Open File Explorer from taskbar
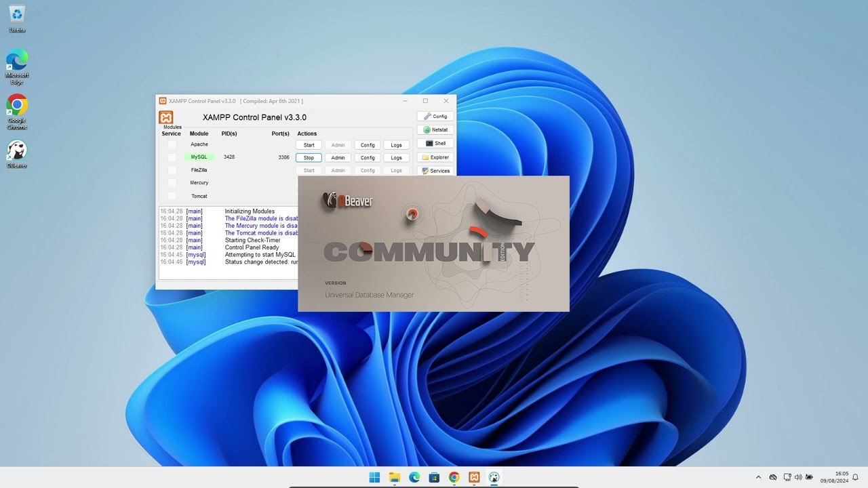868x488 pixels. (395, 477)
